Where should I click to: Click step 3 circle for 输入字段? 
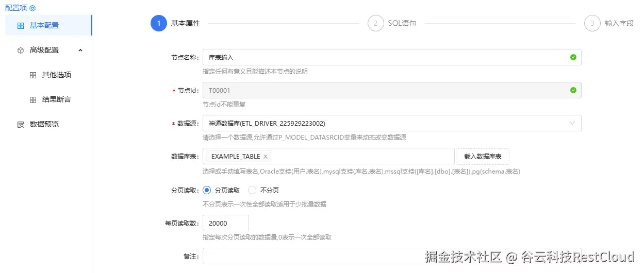click(592, 23)
